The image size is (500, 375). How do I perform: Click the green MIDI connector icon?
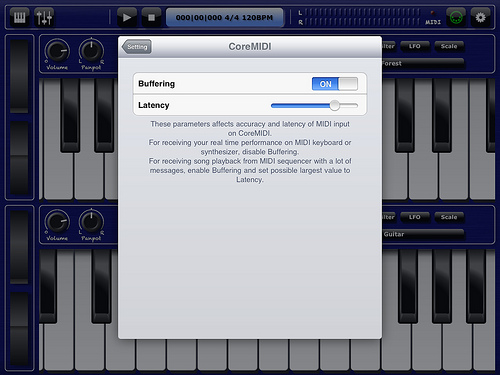point(456,17)
